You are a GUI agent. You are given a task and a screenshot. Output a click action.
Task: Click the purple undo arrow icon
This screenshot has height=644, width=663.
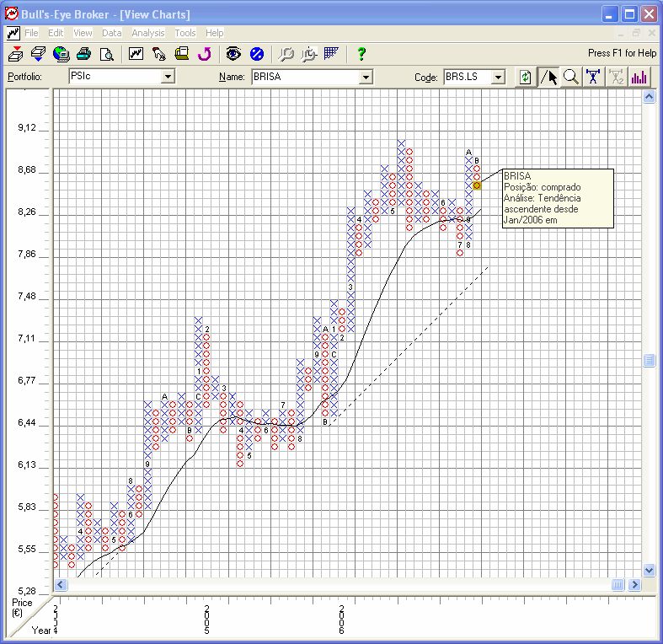coord(204,54)
